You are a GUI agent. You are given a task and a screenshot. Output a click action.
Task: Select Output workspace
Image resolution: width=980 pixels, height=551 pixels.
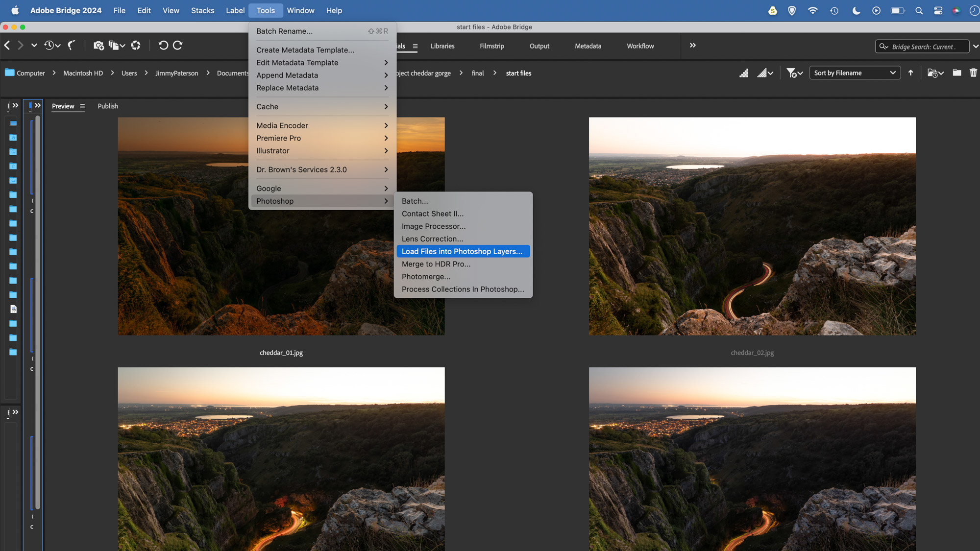(539, 46)
